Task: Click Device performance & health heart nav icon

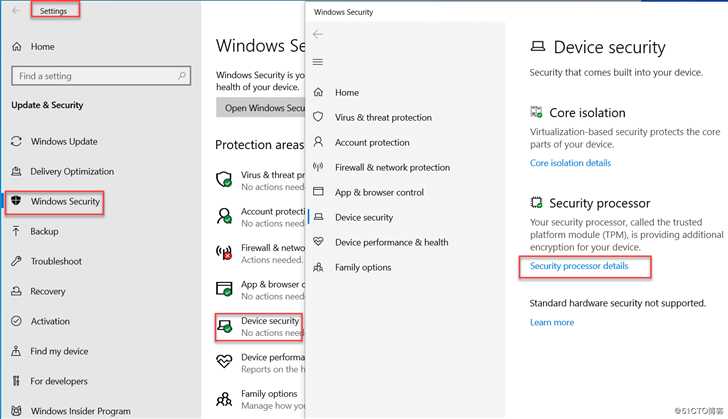Action: [x=318, y=242]
